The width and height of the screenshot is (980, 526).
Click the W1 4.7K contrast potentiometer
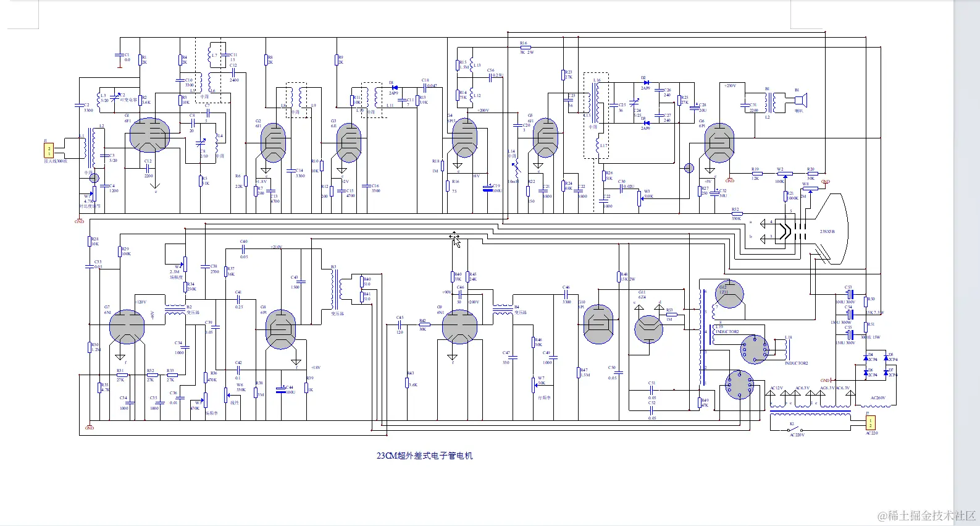coord(94,193)
